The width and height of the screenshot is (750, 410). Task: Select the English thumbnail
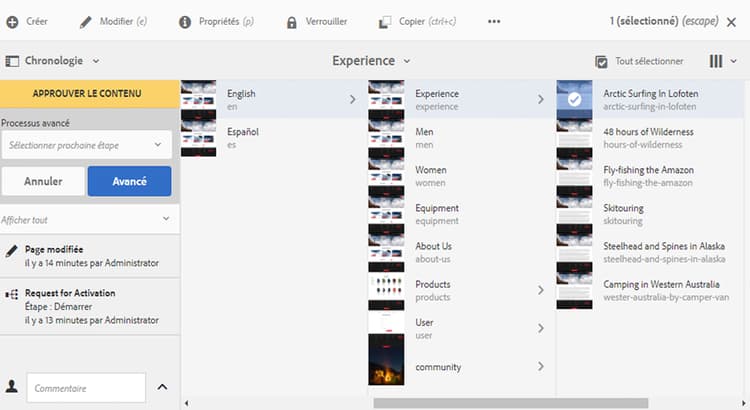pos(199,99)
